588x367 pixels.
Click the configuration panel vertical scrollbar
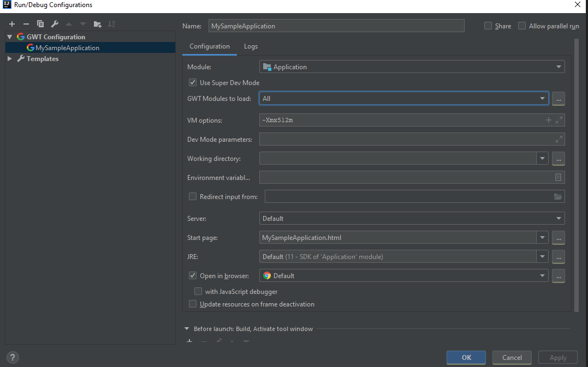coord(577,175)
